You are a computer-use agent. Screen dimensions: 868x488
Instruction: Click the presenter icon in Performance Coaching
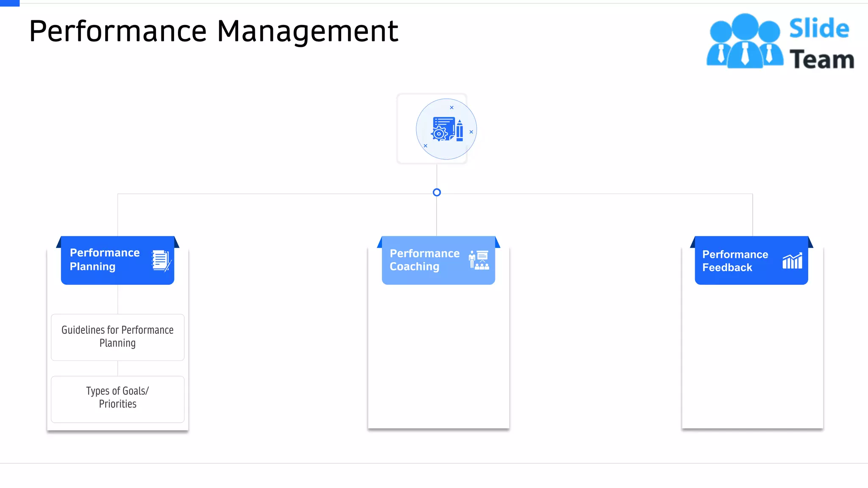[x=479, y=260]
